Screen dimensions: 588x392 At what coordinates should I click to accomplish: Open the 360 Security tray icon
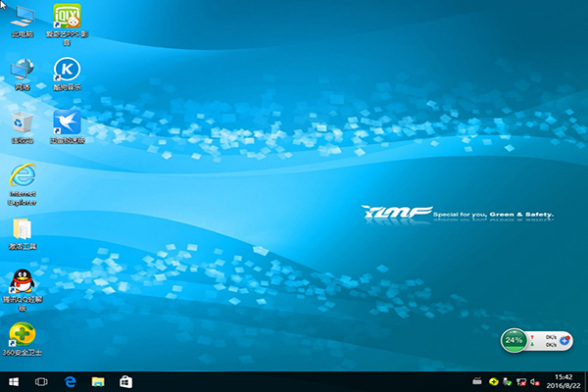tap(494, 382)
